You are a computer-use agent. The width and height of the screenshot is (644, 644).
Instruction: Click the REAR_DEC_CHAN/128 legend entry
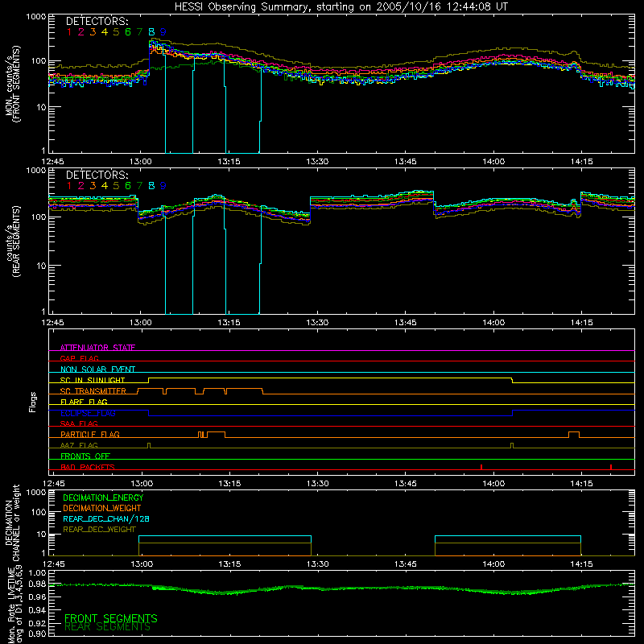[106, 519]
